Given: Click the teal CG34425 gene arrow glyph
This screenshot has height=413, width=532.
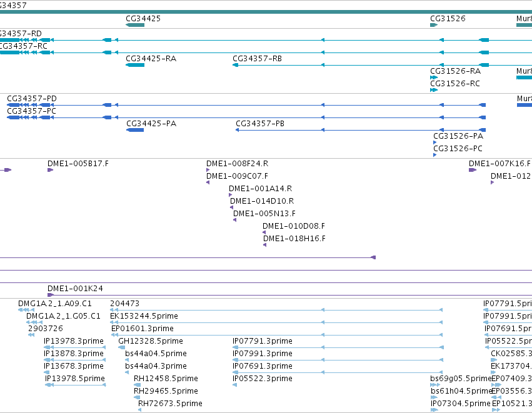Looking at the screenshot, I should point(135,25).
